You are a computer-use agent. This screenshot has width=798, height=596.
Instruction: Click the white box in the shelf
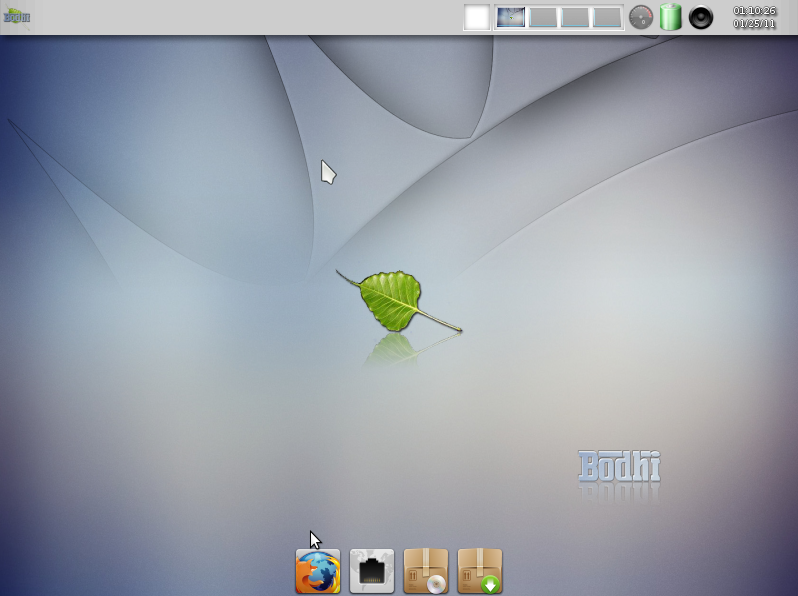point(477,17)
